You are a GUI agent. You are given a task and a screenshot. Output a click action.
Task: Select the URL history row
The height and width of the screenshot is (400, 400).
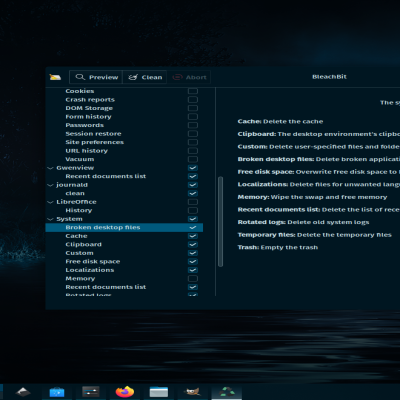(124, 151)
